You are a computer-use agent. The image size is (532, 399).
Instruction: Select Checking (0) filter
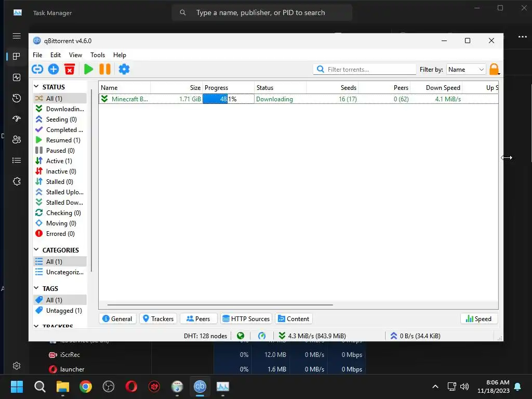(60, 213)
